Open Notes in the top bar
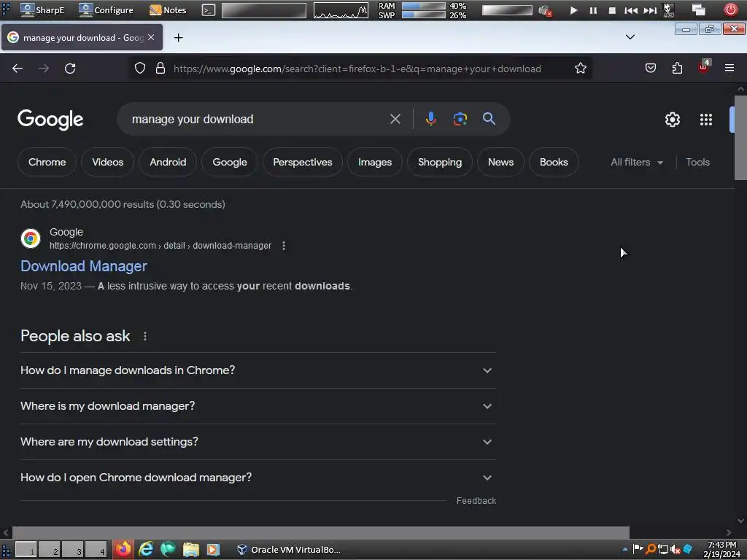The width and height of the screenshot is (747, 560). [x=168, y=10]
